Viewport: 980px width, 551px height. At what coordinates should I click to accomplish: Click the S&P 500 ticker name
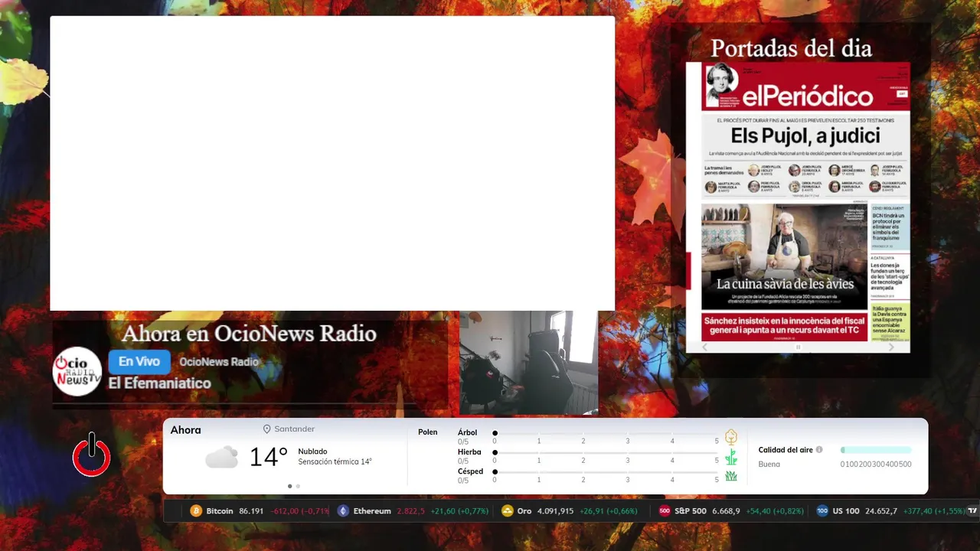click(x=691, y=510)
